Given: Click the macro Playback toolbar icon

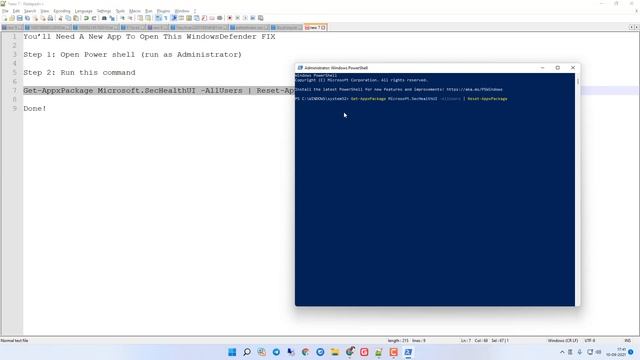Looking at the screenshot, I should point(245,18).
